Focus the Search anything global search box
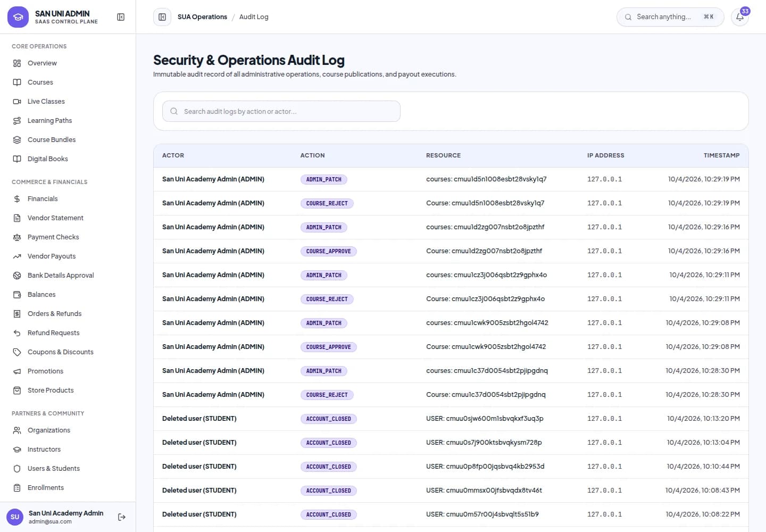 670,17
